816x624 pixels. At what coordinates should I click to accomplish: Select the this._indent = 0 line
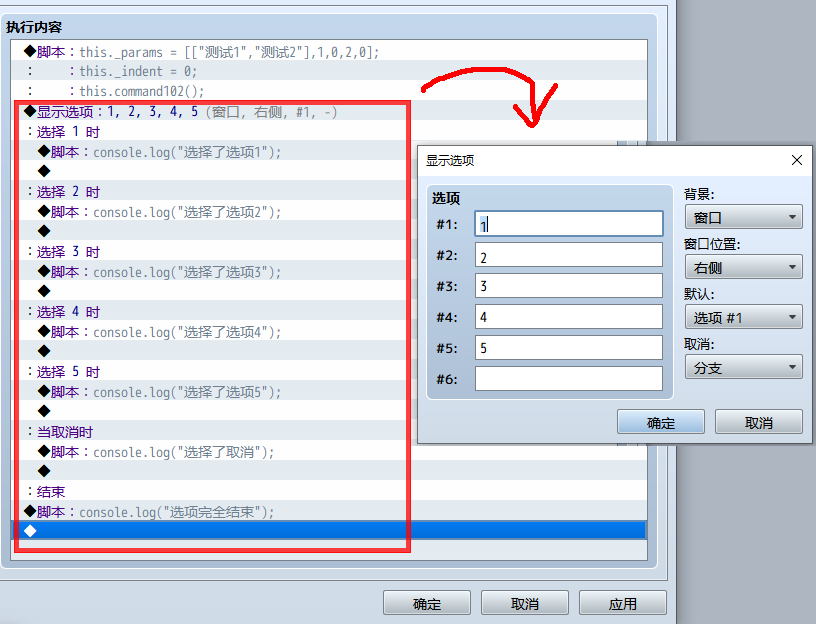point(329,71)
